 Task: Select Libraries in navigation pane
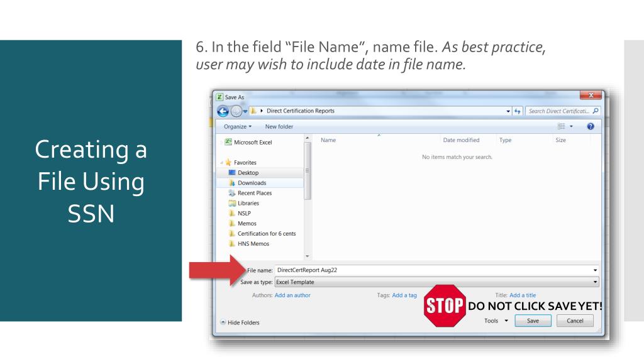(248, 203)
